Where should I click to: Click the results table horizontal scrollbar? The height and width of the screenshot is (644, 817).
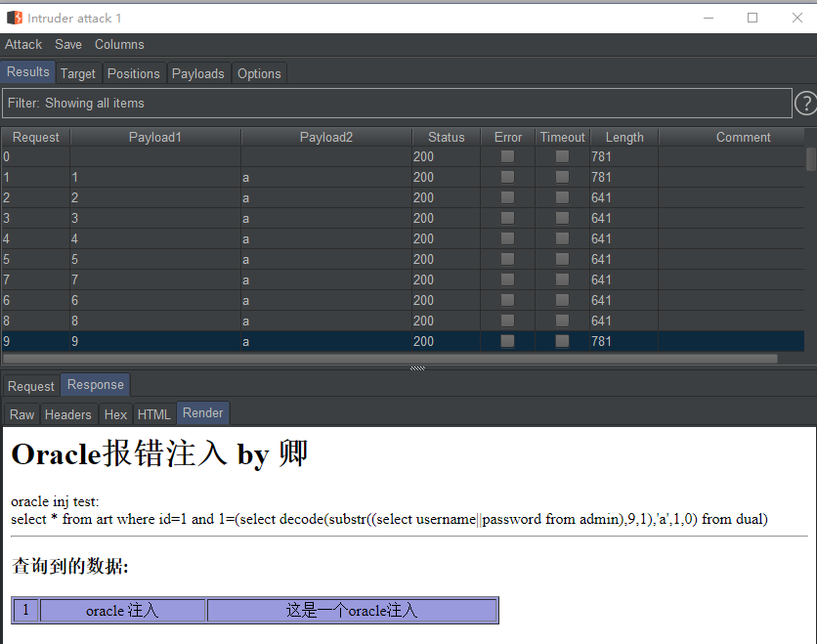390,359
